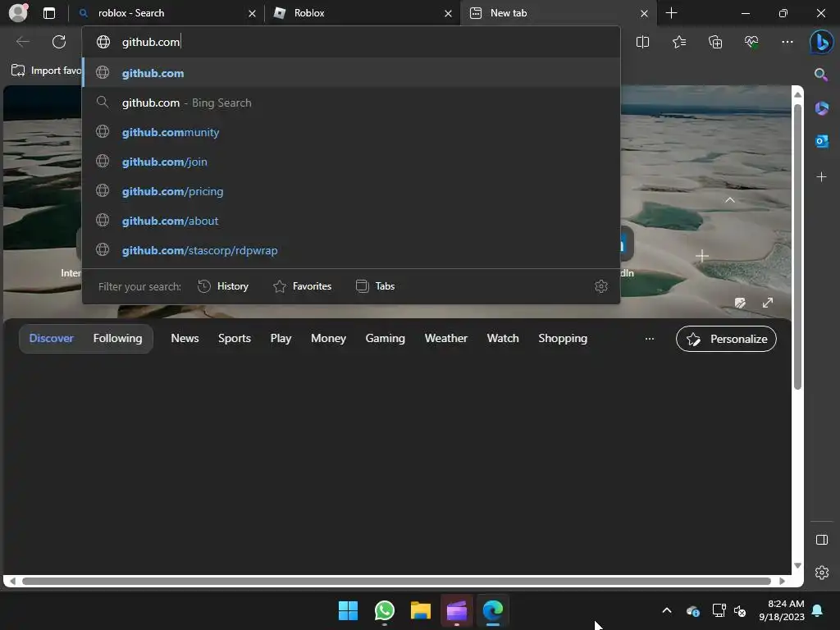Image resolution: width=840 pixels, height=630 pixels.
Task: Select the github.com top suggestion
Action: click(351, 73)
